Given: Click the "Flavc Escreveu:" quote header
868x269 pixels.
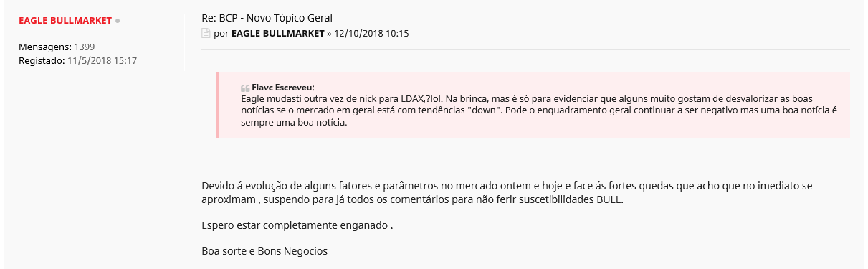Looking at the screenshot, I should pos(283,87).
